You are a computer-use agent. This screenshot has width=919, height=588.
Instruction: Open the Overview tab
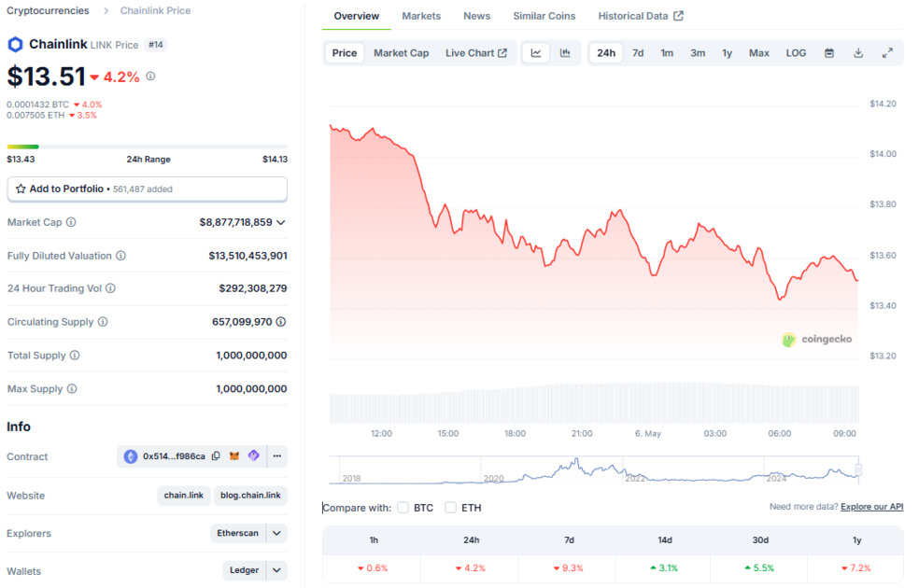click(x=357, y=16)
